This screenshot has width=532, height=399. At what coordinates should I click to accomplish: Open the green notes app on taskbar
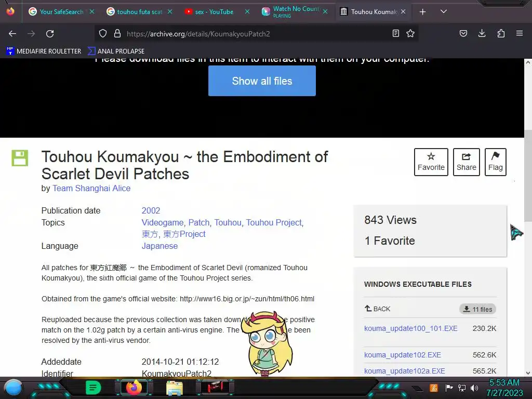pyautogui.click(x=93, y=388)
